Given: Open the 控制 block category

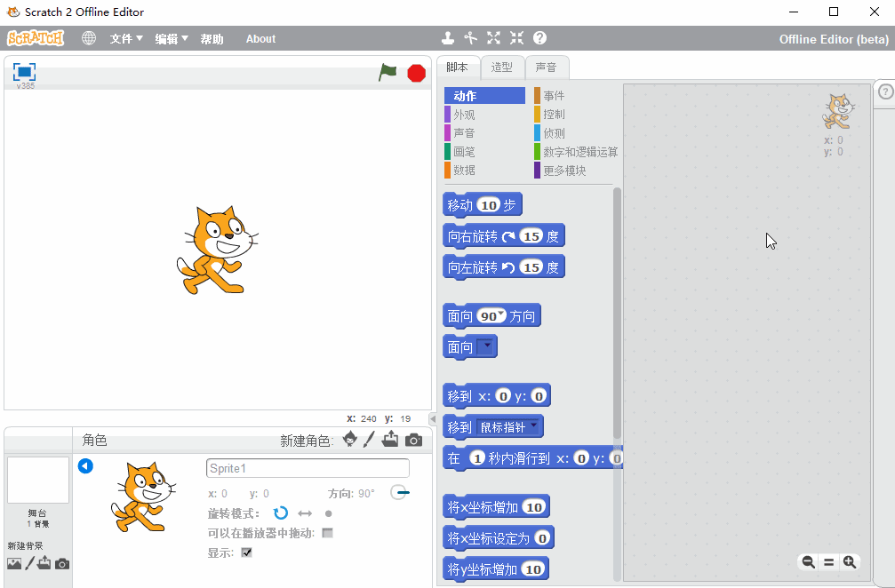Looking at the screenshot, I should point(554,115).
